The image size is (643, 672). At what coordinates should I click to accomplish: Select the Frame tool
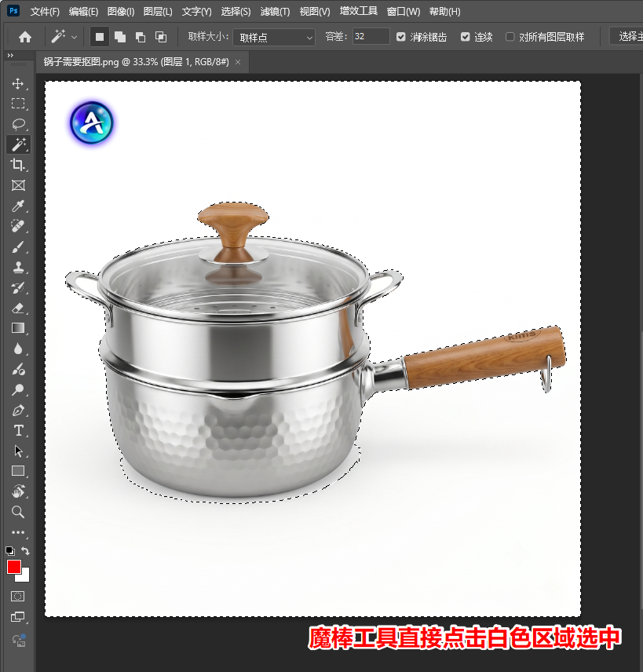pyautogui.click(x=17, y=185)
